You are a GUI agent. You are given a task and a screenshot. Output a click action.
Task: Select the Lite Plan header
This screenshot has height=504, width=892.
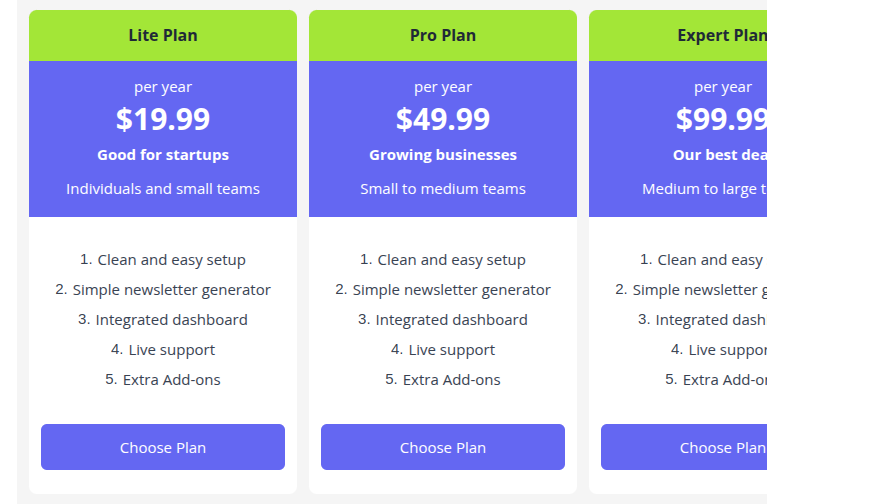(163, 35)
